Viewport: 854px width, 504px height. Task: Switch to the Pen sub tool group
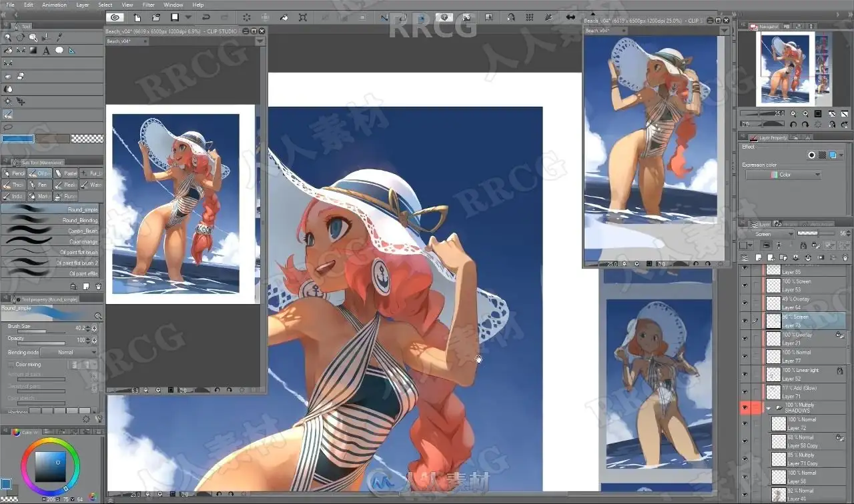(39, 185)
